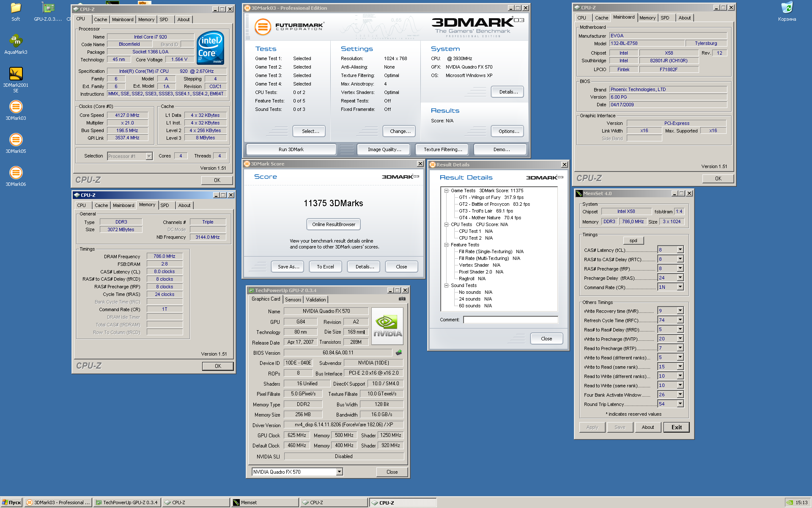Click GT3 - Troll's Lair result row
812x508 pixels.
click(486, 211)
